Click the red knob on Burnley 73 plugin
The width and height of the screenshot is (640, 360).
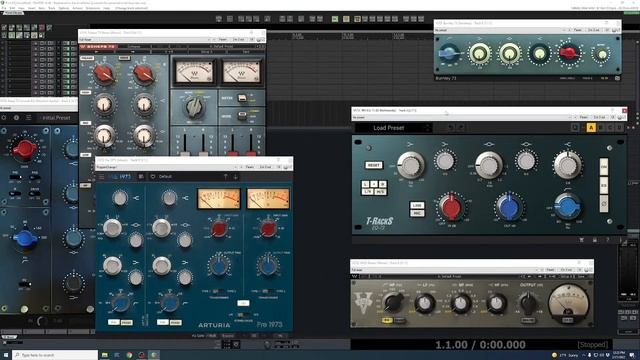(x=569, y=53)
